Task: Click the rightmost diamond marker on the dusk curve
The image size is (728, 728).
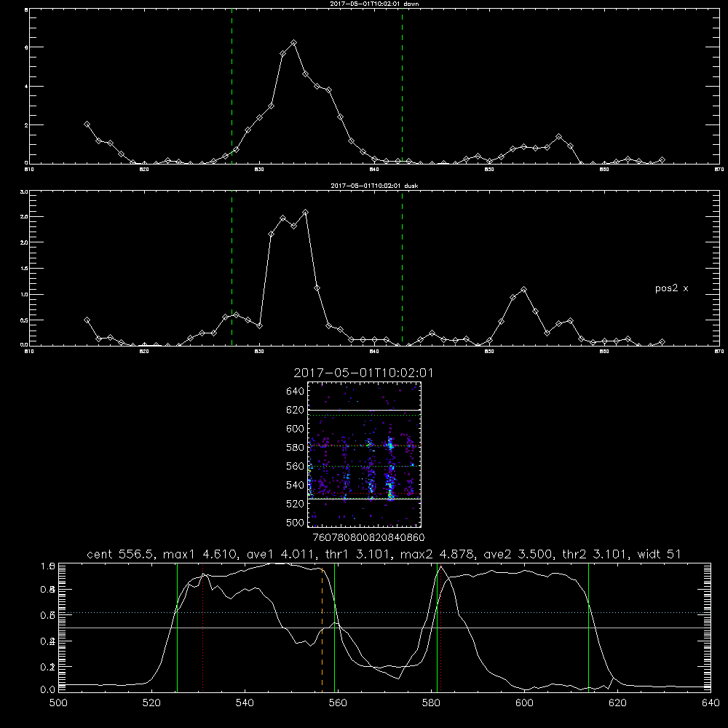Action: 662,342
